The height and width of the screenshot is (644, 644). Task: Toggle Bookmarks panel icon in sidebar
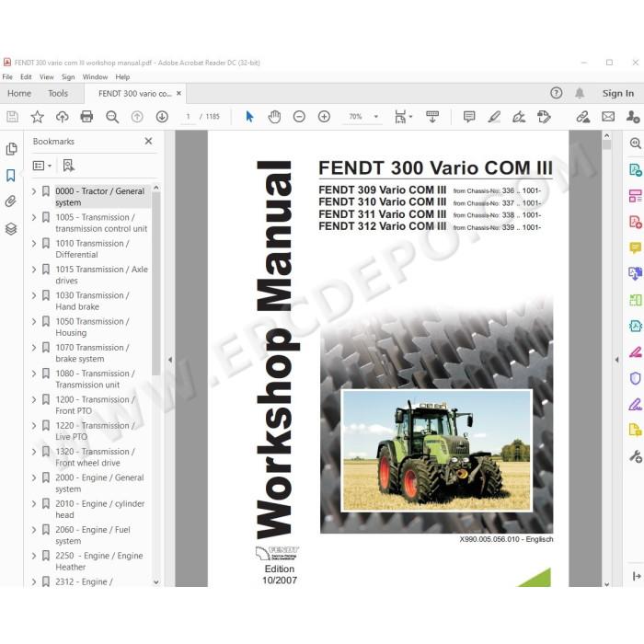(11, 176)
